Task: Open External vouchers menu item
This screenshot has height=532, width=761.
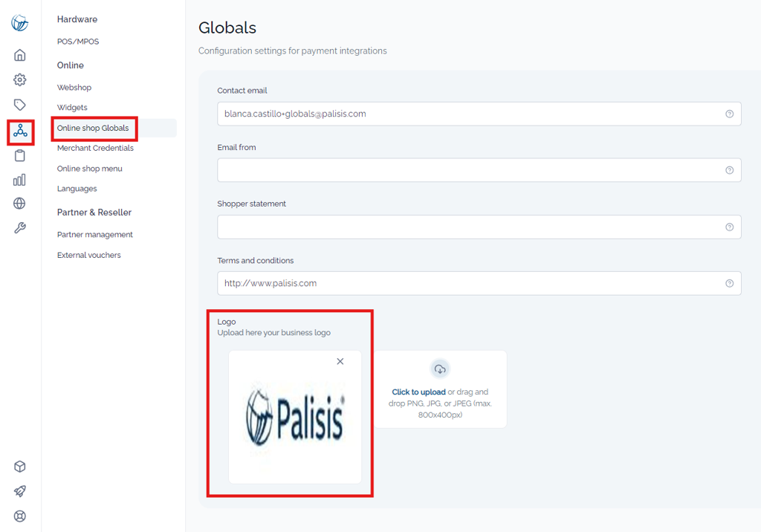Action: click(89, 255)
